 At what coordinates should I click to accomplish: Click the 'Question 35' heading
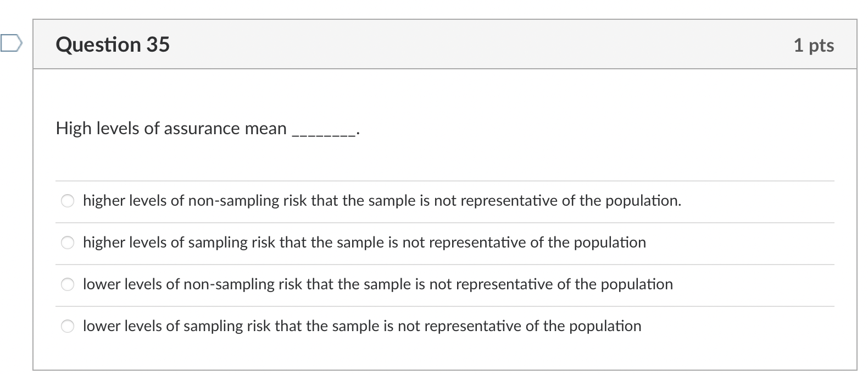[113, 45]
